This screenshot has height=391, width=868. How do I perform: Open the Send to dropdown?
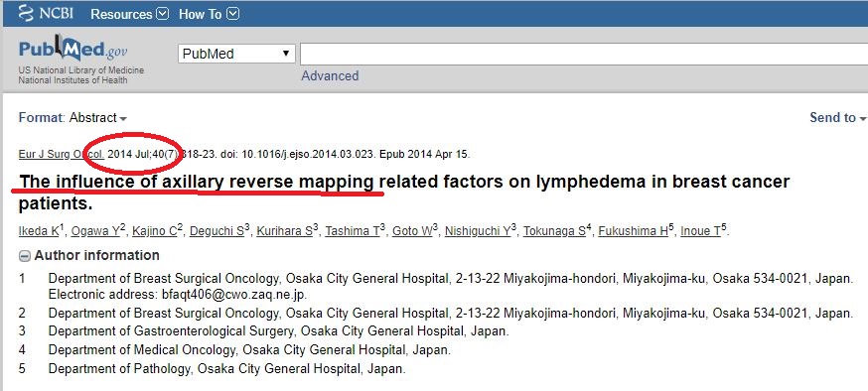(837, 118)
